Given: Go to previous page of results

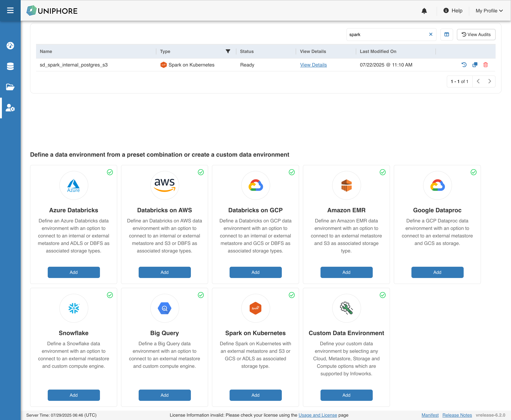Looking at the screenshot, I should pyautogui.click(x=478, y=81).
